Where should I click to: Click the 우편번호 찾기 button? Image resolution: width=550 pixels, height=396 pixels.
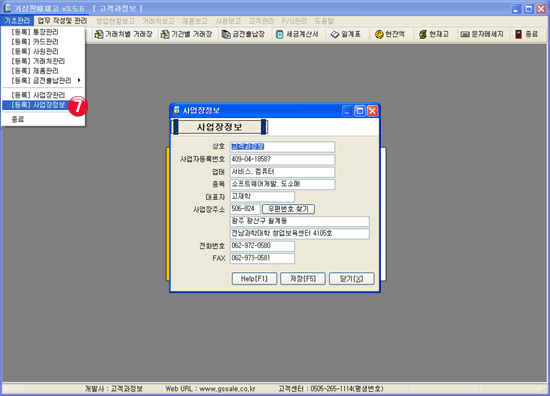pos(288,209)
